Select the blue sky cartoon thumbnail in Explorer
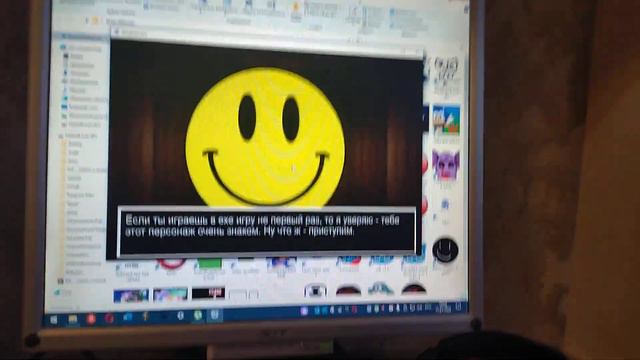Viewport: 640px width, 360px height. click(446, 120)
